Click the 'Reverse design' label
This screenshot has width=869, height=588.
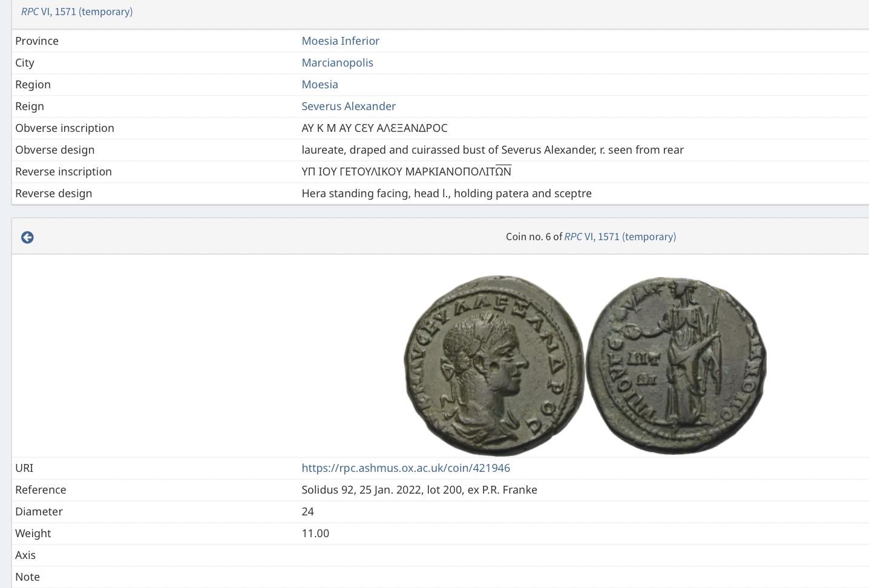54,193
